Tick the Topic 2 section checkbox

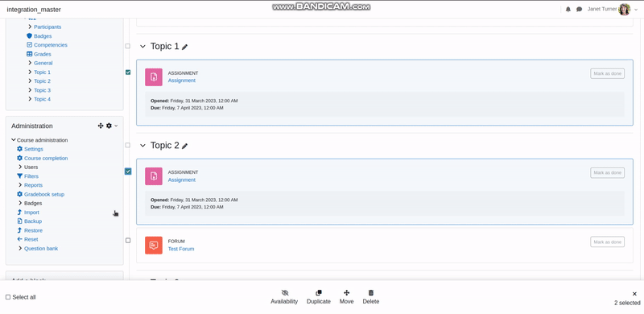click(x=128, y=145)
